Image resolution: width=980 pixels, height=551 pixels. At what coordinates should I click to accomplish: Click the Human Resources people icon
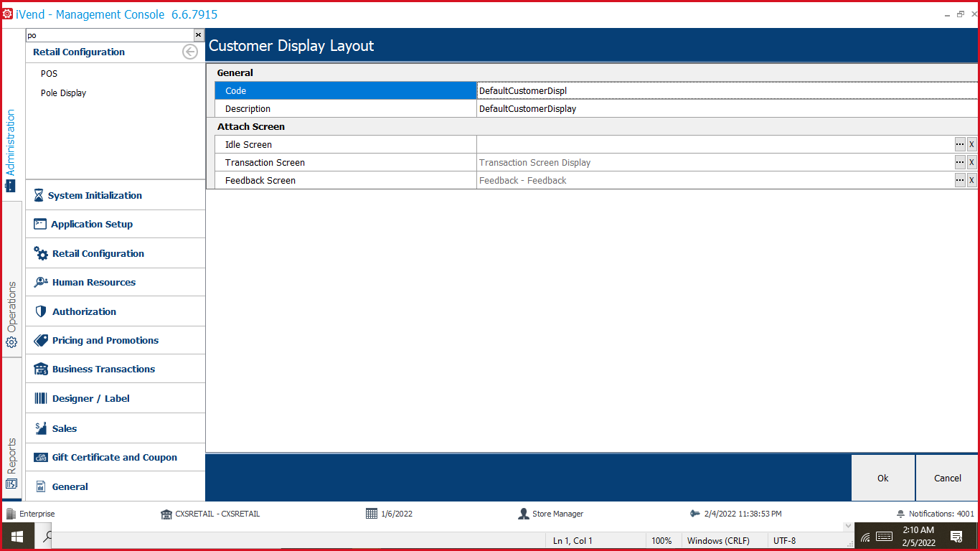tap(41, 283)
